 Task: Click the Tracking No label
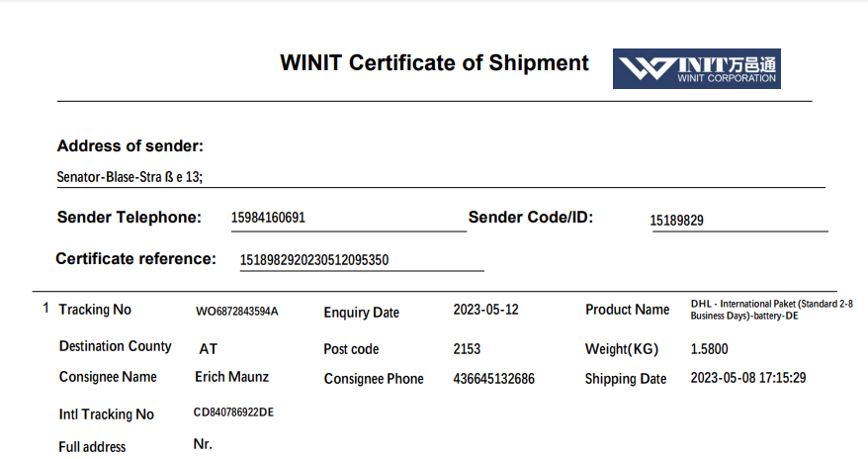tap(95, 310)
